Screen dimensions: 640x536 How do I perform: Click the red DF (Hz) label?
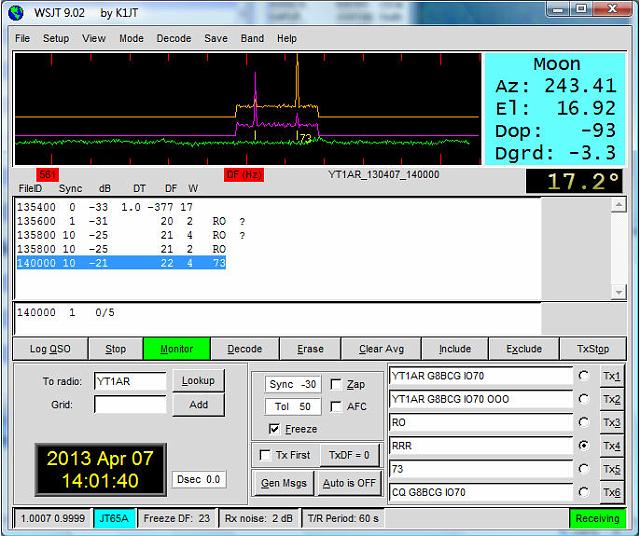click(244, 175)
